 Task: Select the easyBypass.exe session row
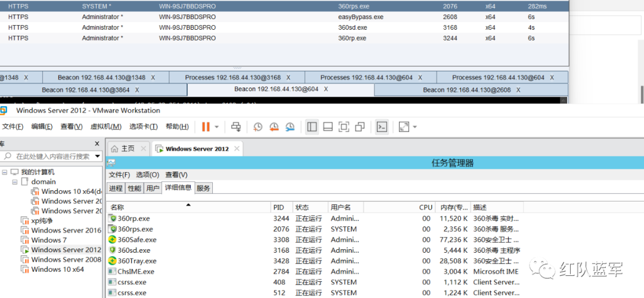click(284, 17)
